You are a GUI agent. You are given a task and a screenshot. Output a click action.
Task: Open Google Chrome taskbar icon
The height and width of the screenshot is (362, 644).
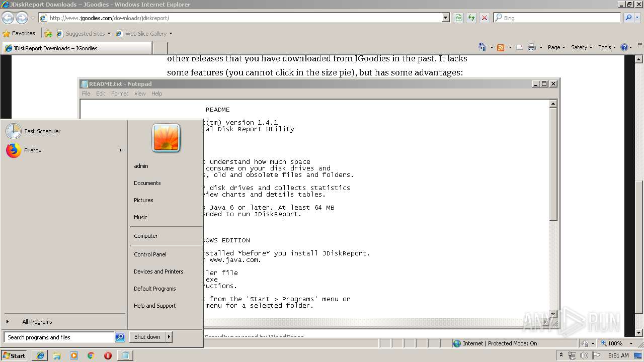[91, 355]
